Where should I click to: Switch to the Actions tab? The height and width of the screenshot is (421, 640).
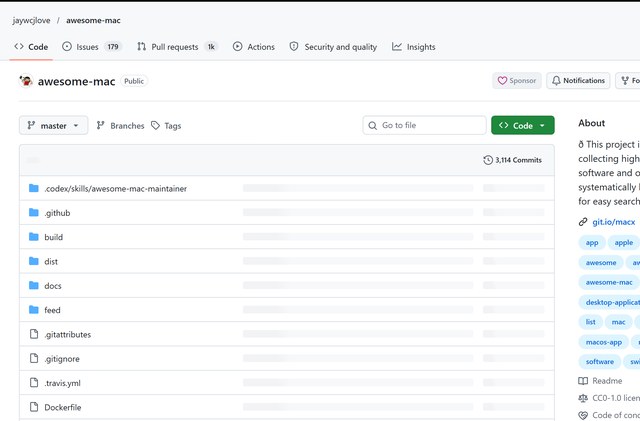[253, 47]
